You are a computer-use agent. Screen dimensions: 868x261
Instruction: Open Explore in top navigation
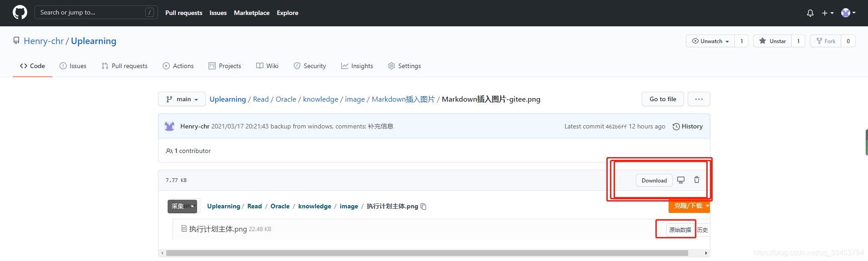[288, 13]
